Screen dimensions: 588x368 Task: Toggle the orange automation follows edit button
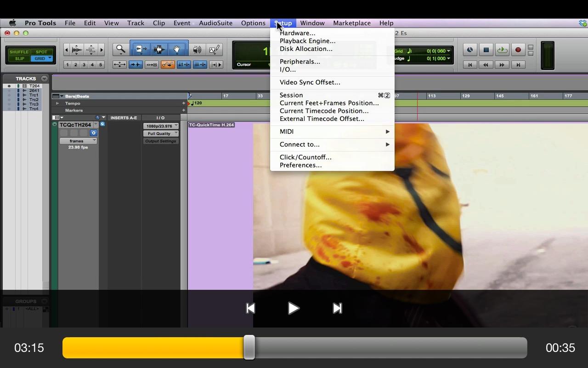(x=168, y=65)
